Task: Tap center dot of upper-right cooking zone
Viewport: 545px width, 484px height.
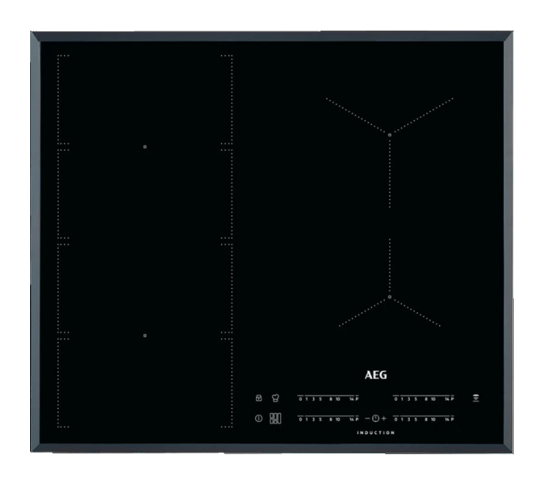Action: click(x=390, y=135)
